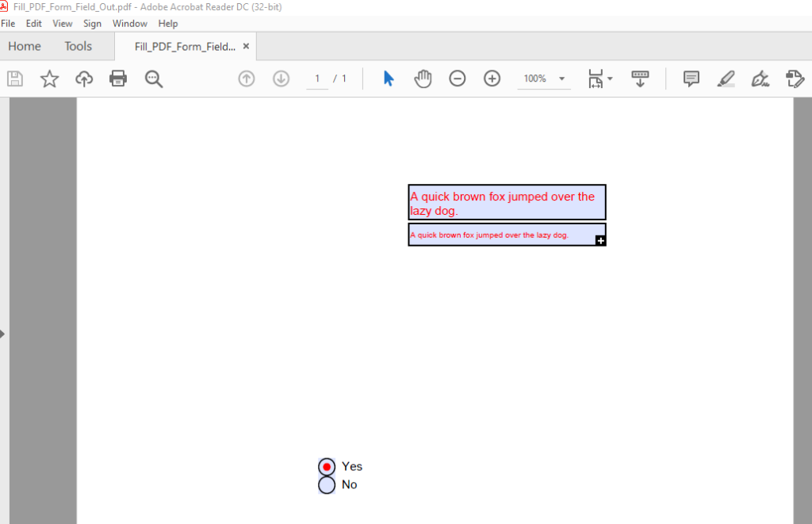The height and width of the screenshot is (524, 812).
Task: Print the document using the printer icon
Action: [x=118, y=78]
